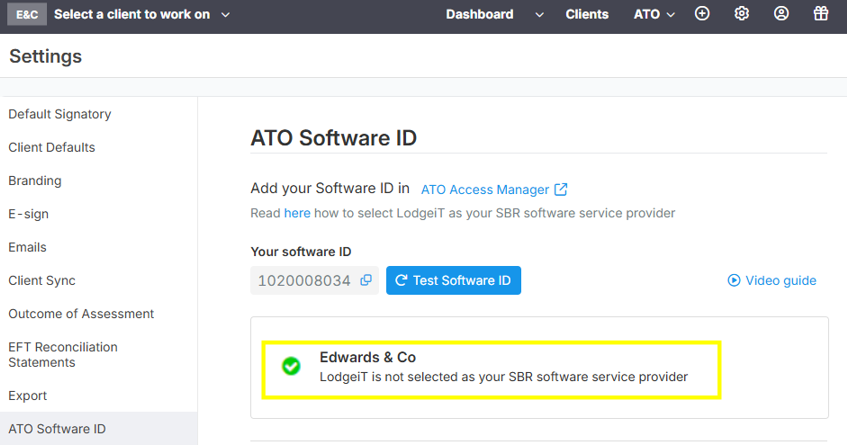Screen dimensions: 847x445
Task: Click the 'Your software ID' label
Action: click(x=301, y=252)
